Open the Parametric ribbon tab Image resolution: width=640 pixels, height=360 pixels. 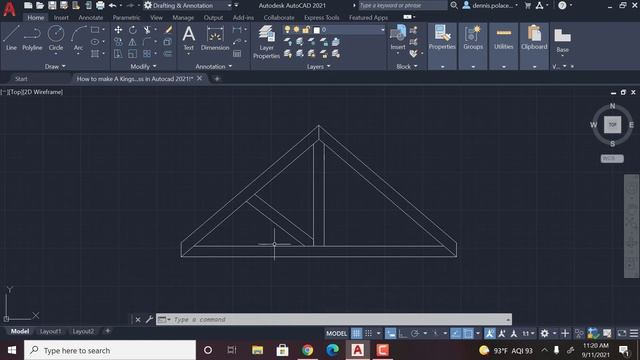[127, 18]
